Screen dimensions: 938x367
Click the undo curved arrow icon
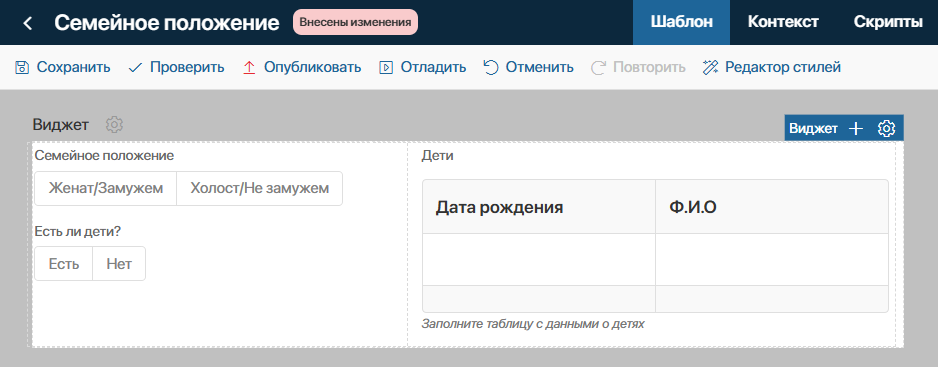491,67
